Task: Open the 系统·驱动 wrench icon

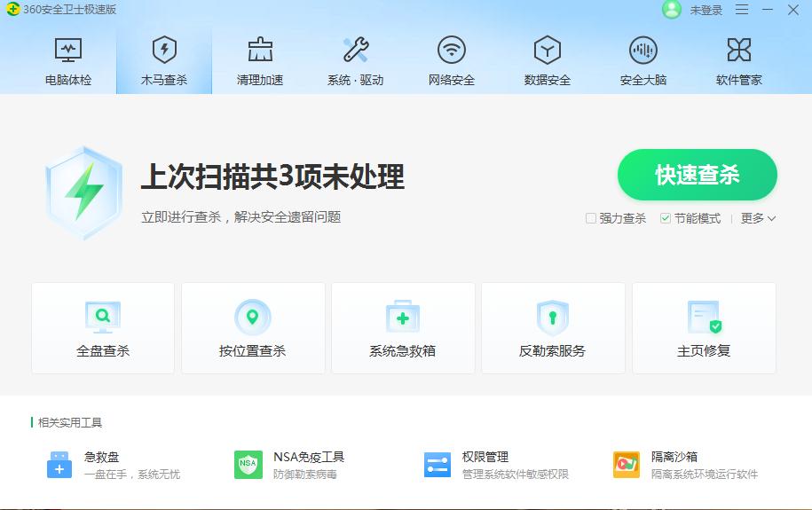Action: (x=356, y=50)
